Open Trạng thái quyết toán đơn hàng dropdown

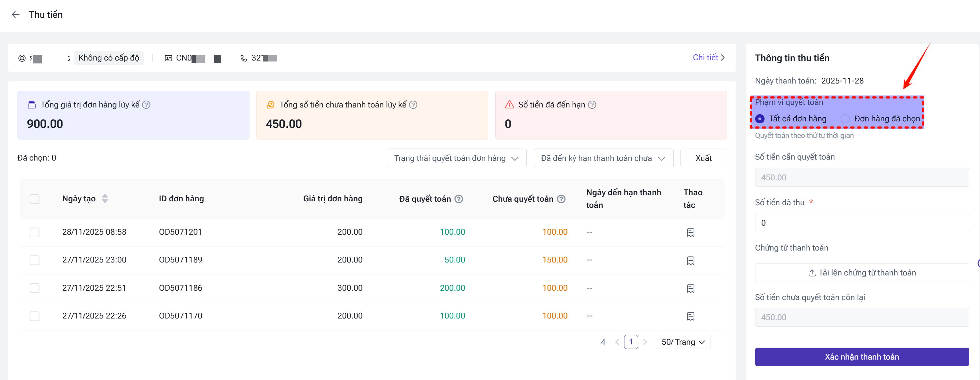tap(456, 158)
